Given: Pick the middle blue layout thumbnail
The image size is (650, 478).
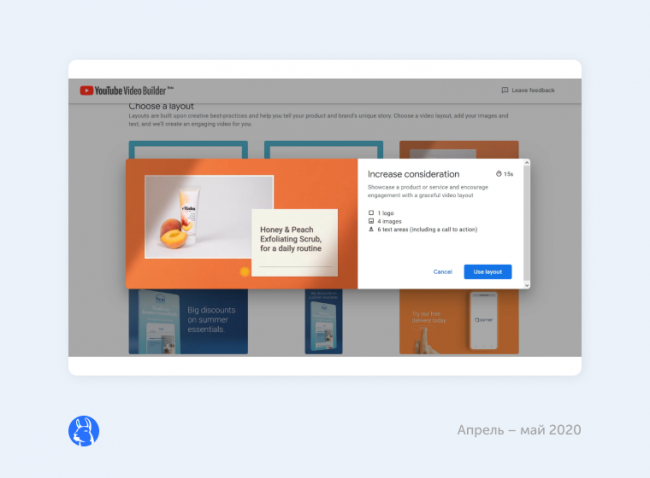Looking at the screenshot, I should point(323,322).
